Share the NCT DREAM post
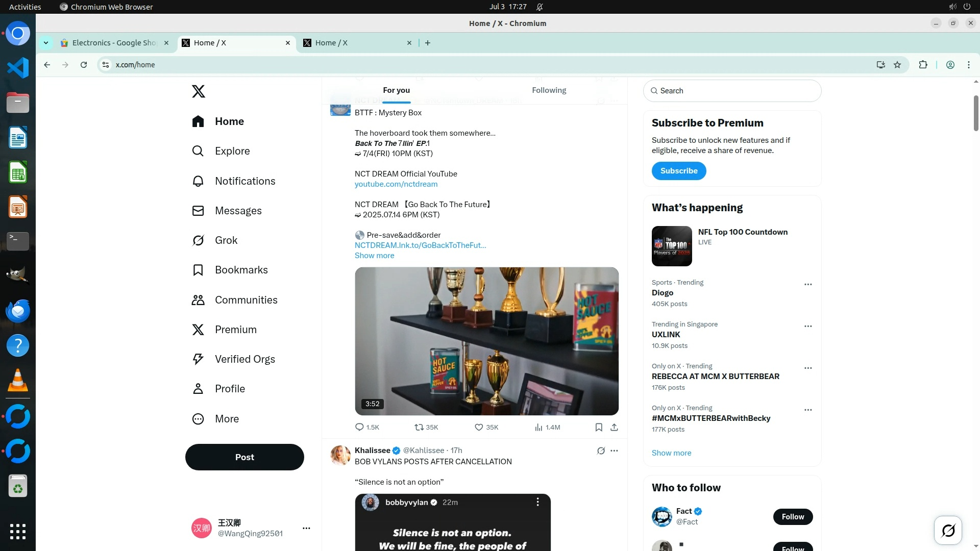 click(614, 428)
